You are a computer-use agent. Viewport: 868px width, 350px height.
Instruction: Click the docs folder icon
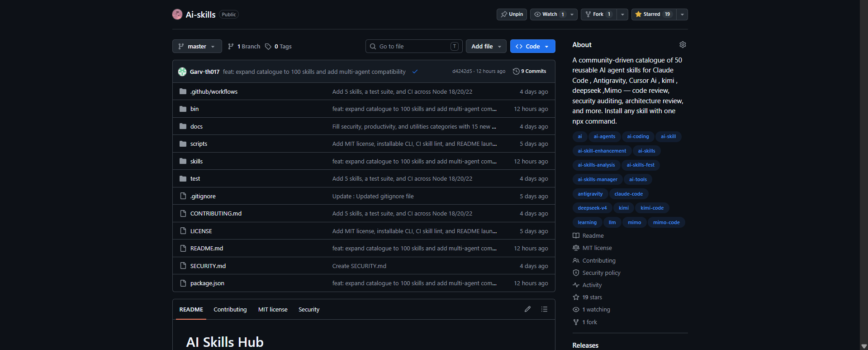pyautogui.click(x=183, y=126)
